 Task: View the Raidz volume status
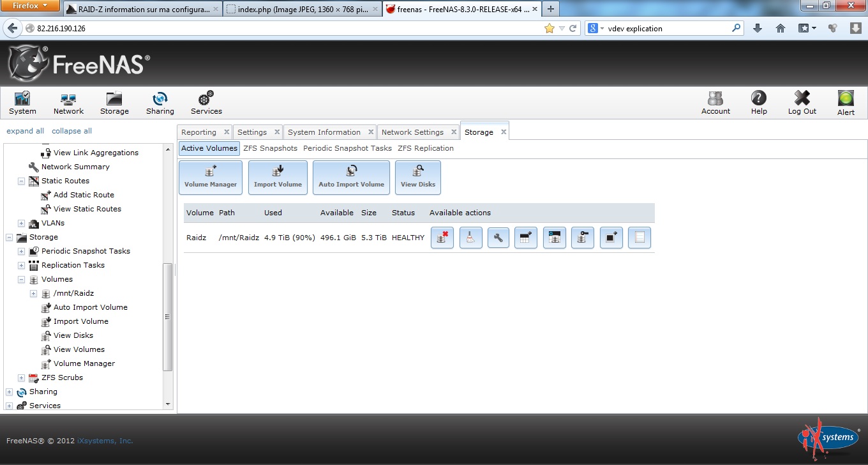(640, 238)
